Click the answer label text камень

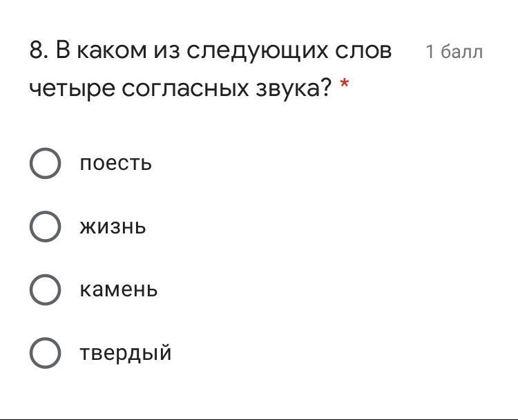click(x=118, y=289)
